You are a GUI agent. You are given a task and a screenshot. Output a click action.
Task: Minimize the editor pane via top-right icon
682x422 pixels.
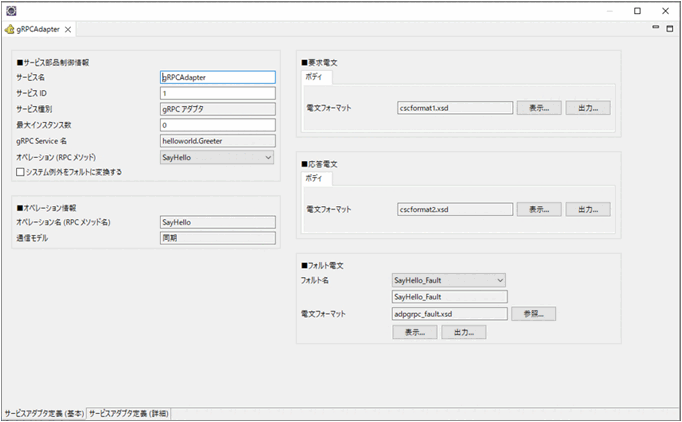click(x=656, y=28)
